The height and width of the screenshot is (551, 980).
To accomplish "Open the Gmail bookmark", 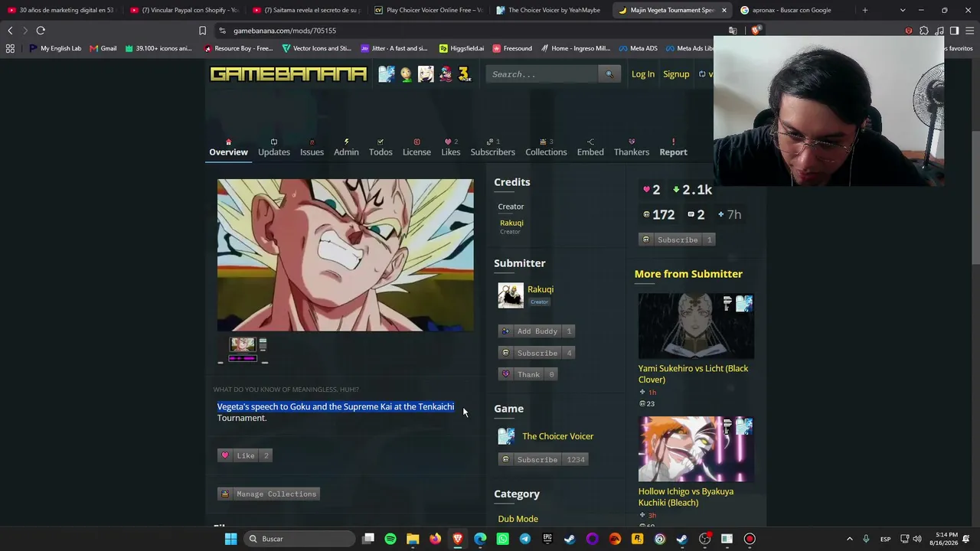I will pos(103,48).
